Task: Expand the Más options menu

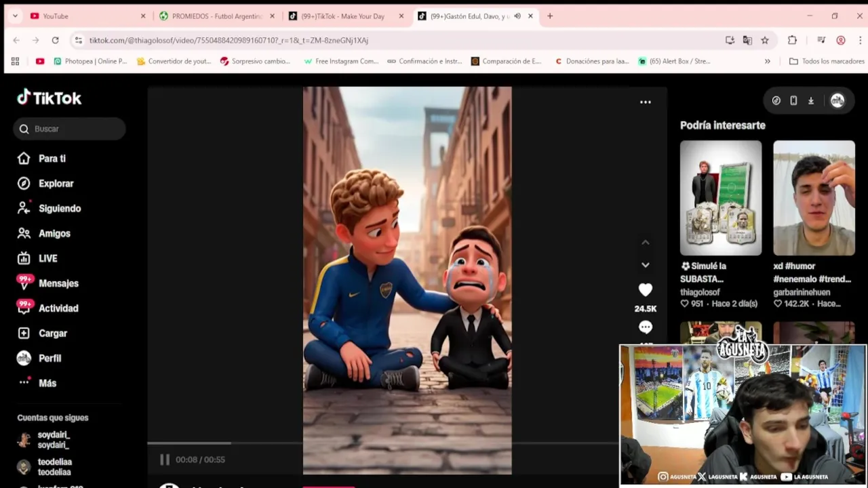Action: click(37, 384)
